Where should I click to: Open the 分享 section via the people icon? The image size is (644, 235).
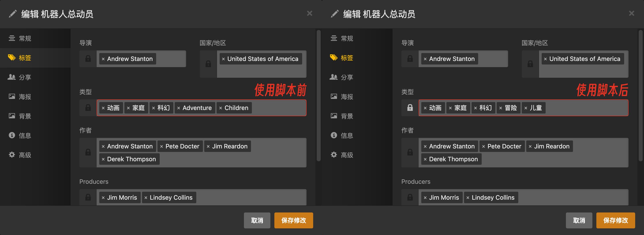click(x=12, y=77)
